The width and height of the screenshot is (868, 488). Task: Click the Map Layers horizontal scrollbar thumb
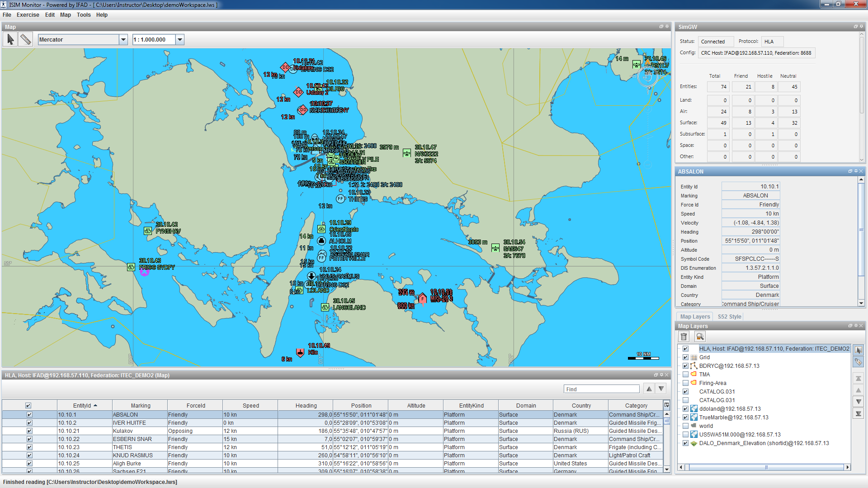point(766,467)
